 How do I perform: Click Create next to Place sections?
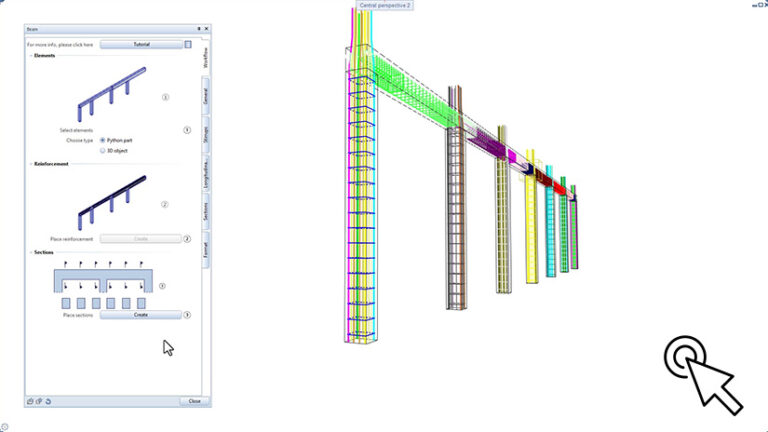click(x=140, y=315)
